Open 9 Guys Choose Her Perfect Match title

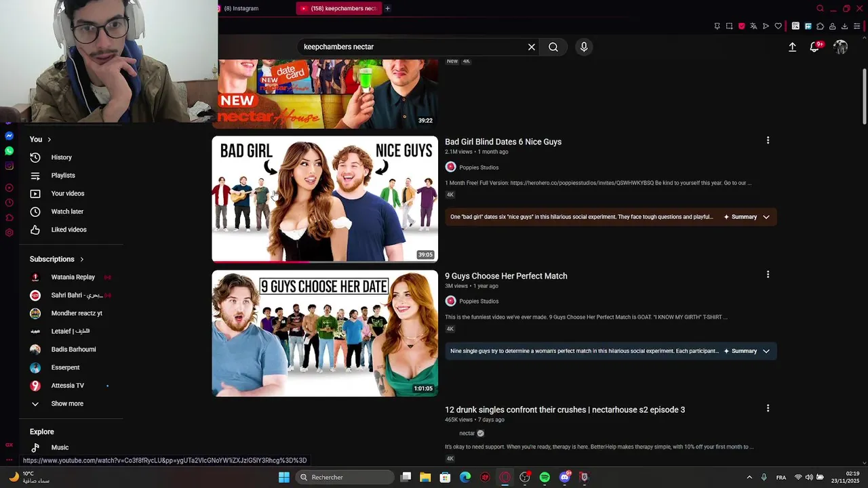[506, 276]
